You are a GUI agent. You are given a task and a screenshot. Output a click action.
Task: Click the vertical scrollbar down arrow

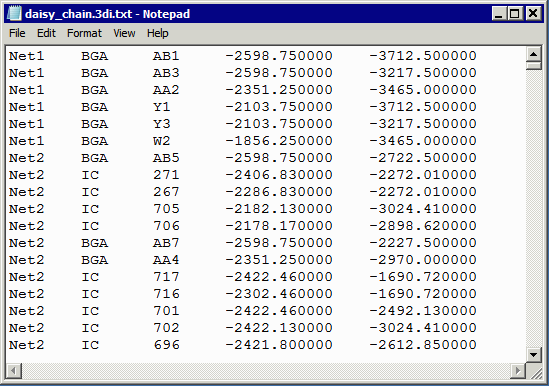click(x=533, y=355)
